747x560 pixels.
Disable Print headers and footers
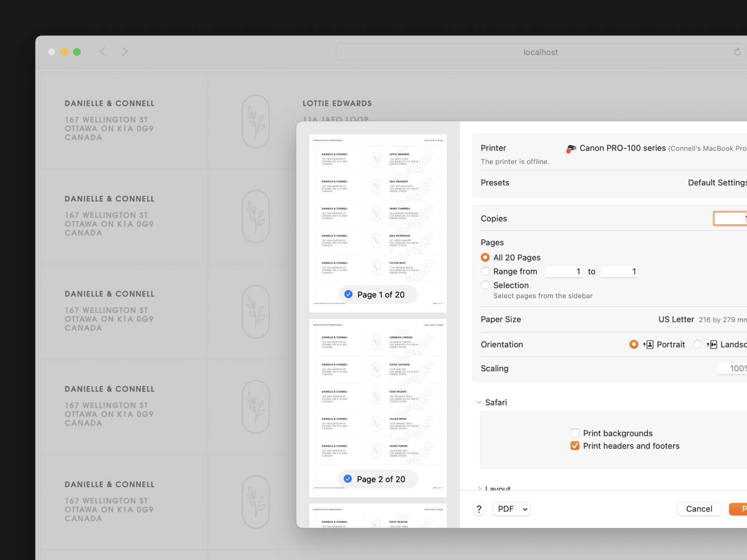pyautogui.click(x=575, y=446)
